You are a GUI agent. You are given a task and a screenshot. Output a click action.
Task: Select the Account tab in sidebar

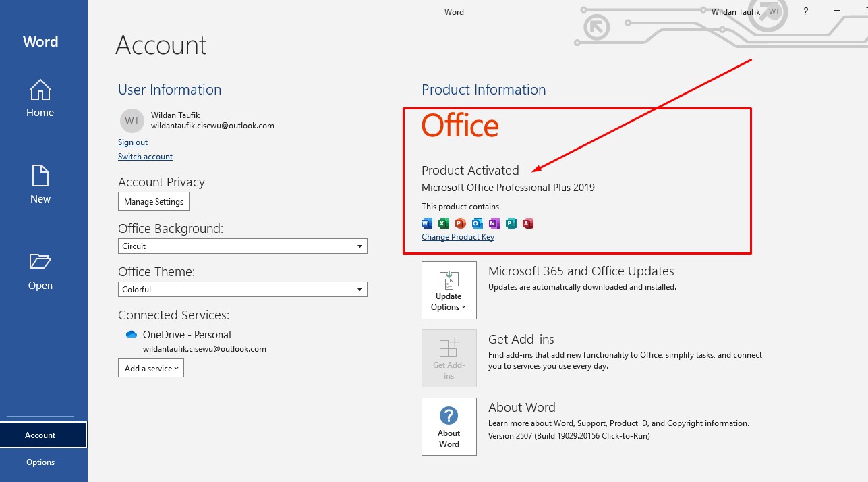43,435
